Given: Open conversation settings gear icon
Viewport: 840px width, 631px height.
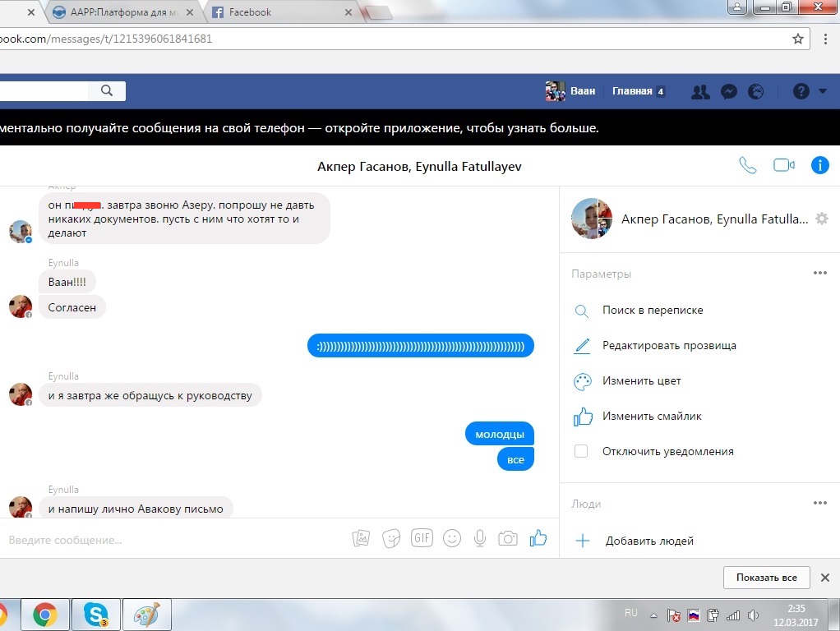Looking at the screenshot, I should 822,219.
